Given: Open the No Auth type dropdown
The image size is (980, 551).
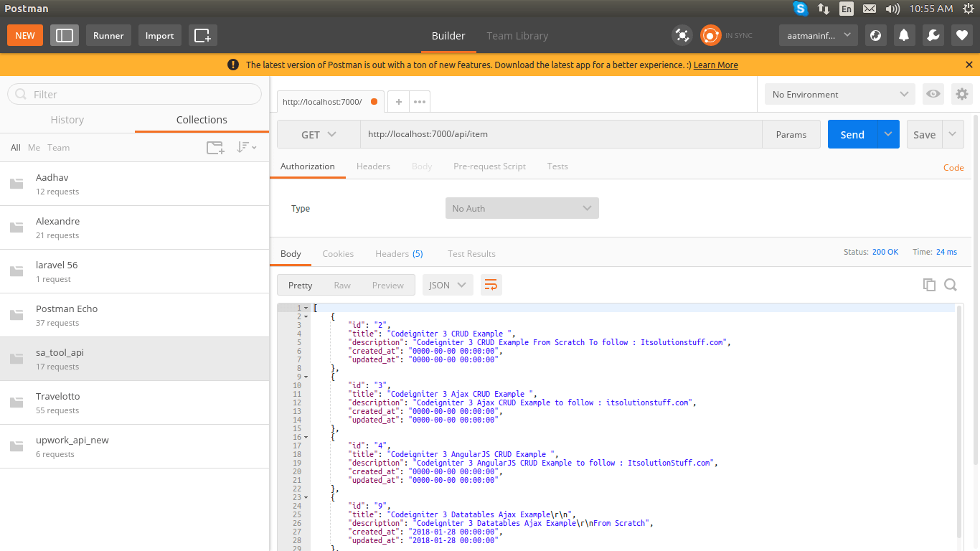Looking at the screenshot, I should (x=522, y=208).
